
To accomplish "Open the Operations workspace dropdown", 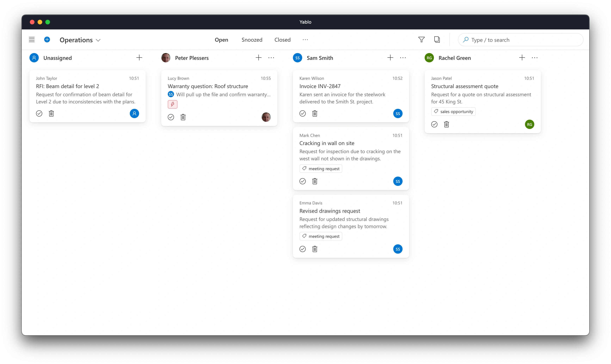I will click(80, 40).
